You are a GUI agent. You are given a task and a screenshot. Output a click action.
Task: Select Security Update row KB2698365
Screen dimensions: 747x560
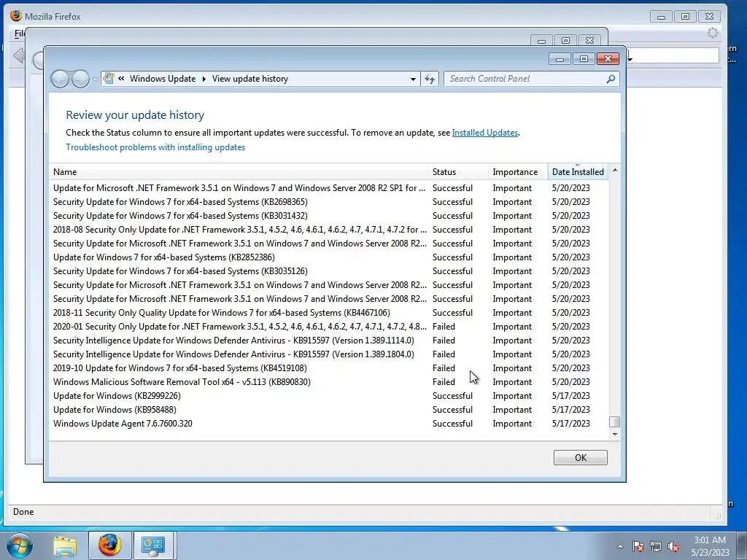tap(329, 202)
